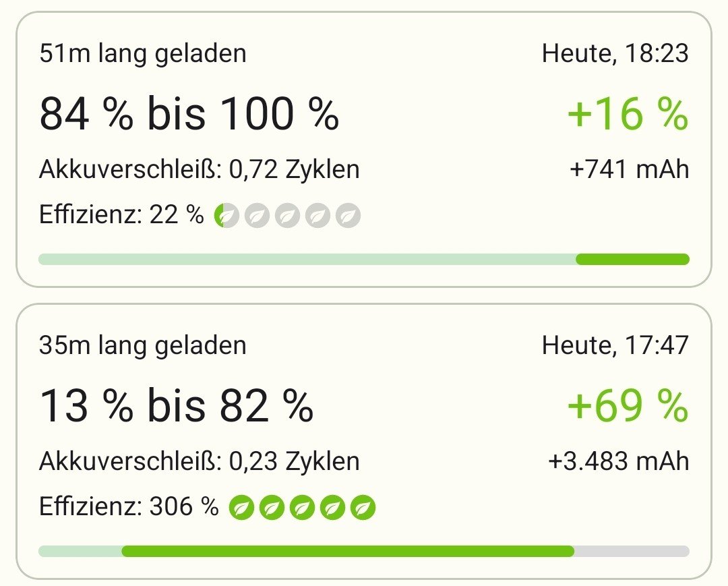
Task: Click the last green leaf icon at 306 % efficiency
Action: (363, 507)
